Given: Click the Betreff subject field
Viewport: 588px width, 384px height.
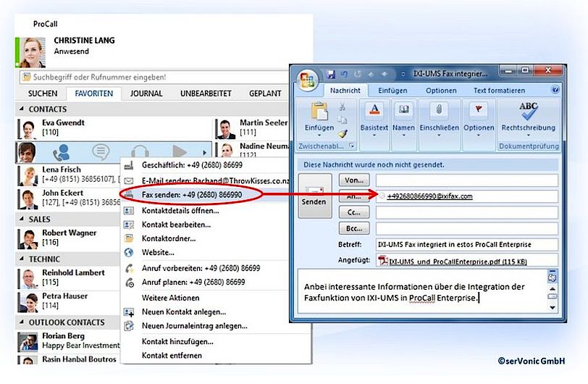Looking at the screenshot, I should 466,244.
